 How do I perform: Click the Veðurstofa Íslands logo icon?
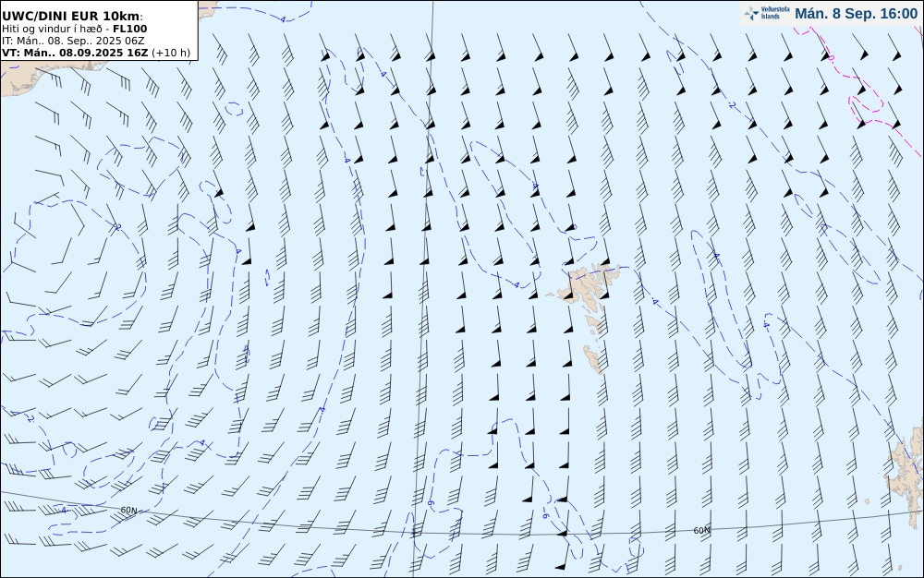tap(751, 14)
